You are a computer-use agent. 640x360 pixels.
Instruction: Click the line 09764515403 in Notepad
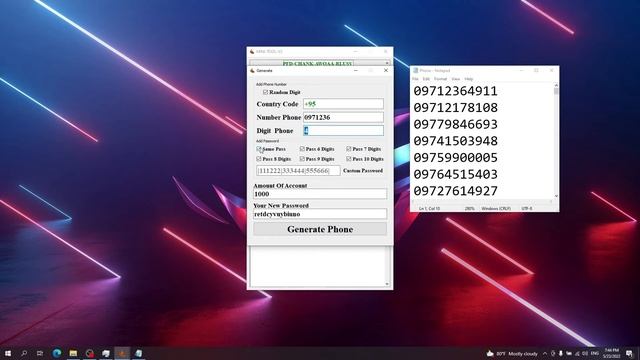coord(456,174)
